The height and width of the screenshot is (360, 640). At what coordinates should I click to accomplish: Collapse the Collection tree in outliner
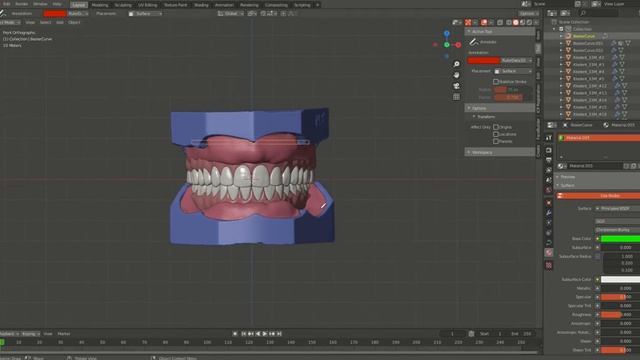coord(554,29)
